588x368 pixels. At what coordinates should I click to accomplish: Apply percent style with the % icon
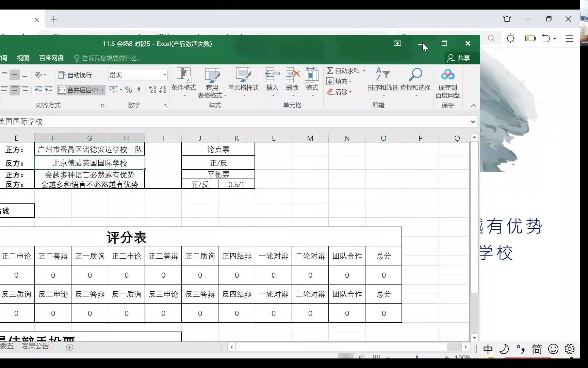point(128,90)
